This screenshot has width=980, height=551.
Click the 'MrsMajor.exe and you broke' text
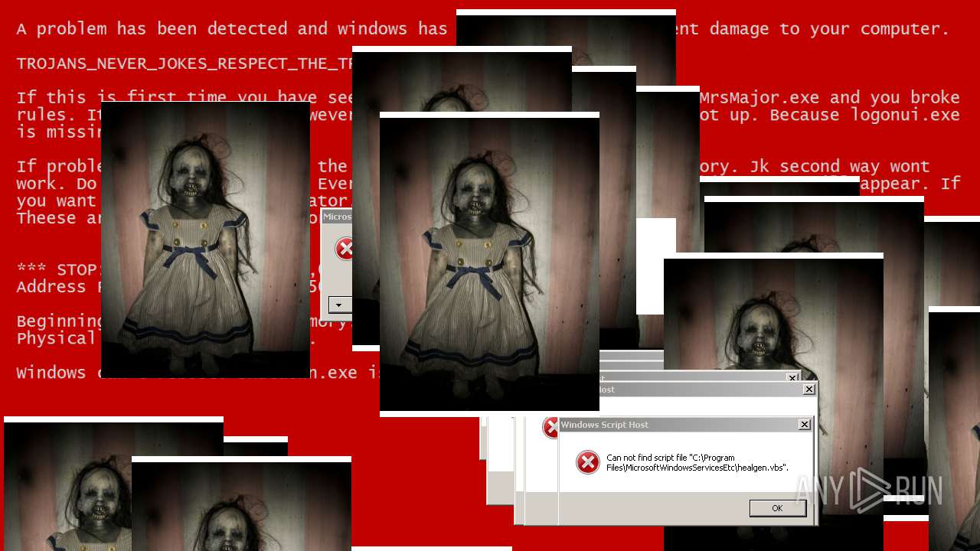click(x=830, y=98)
